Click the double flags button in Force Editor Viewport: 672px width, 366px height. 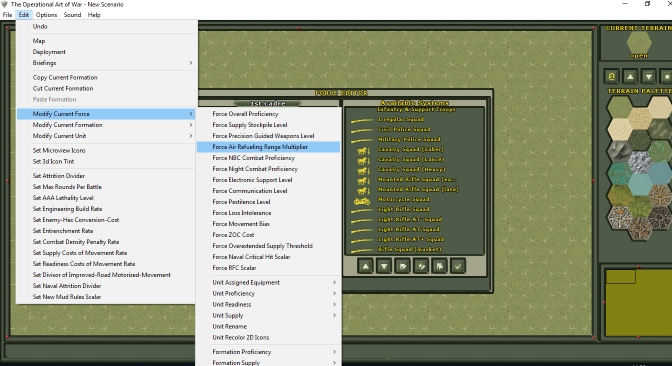439,266
